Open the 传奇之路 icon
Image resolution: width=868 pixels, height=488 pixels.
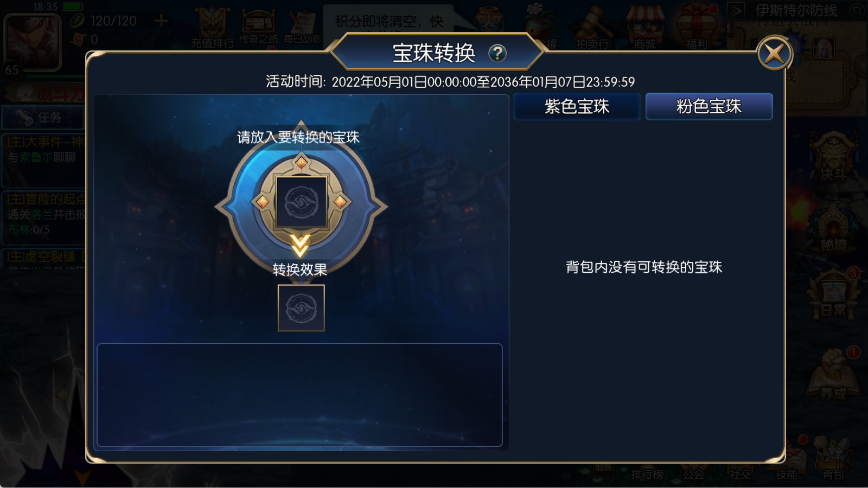pyautogui.click(x=259, y=26)
